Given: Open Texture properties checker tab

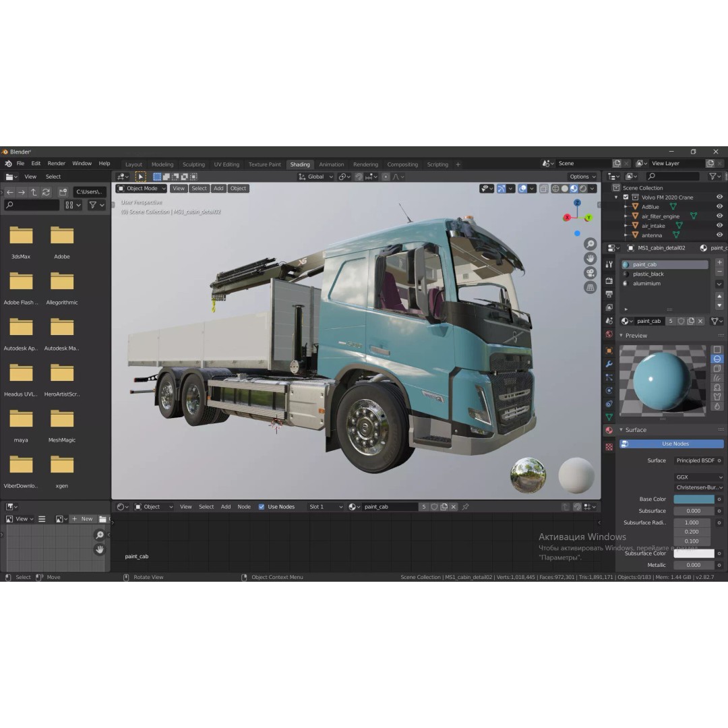Looking at the screenshot, I should pyautogui.click(x=609, y=447).
